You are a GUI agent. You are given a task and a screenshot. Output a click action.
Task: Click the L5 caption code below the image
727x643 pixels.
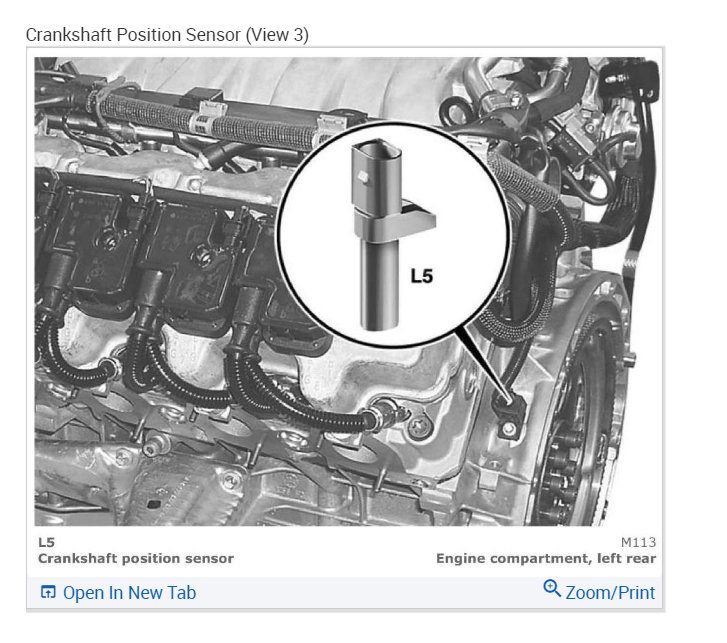(x=46, y=542)
